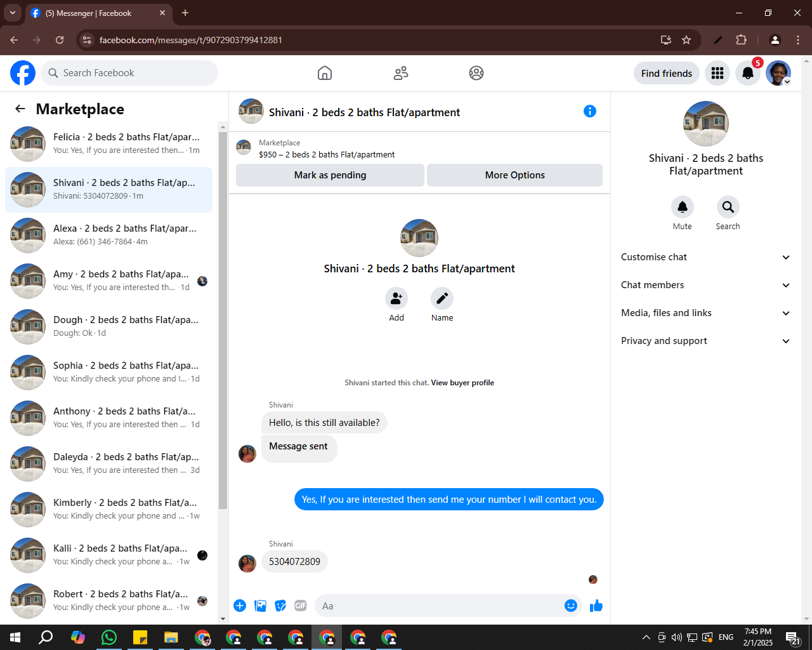Open Windows Start menu

15,637
